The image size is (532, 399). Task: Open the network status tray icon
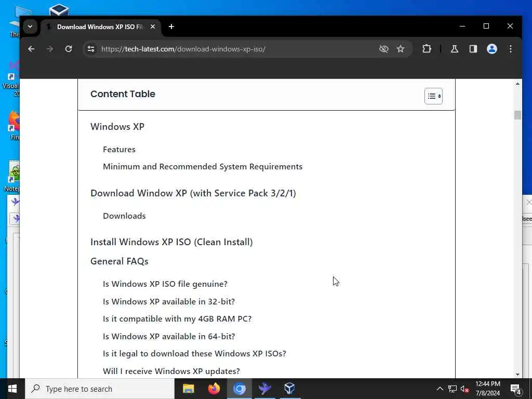point(453,389)
